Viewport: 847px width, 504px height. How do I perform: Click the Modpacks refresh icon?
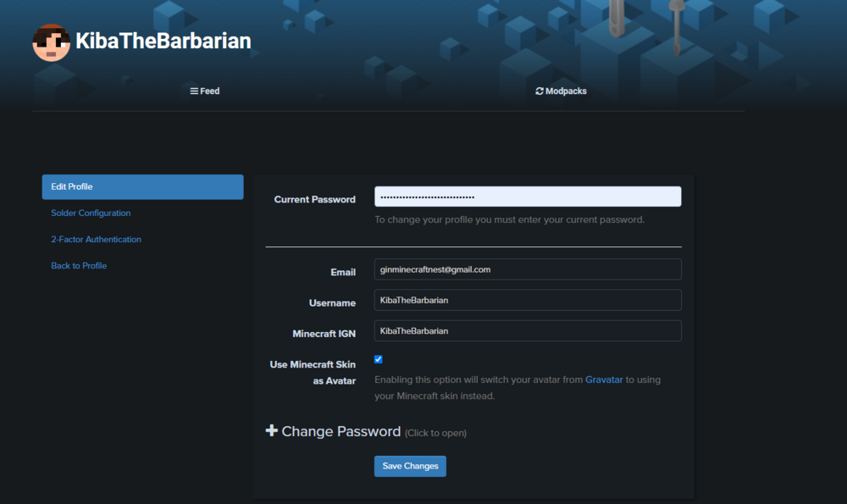[539, 91]
